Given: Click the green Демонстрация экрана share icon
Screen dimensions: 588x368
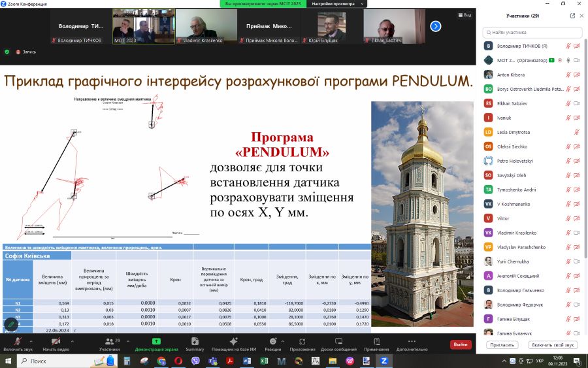Looking at the screenshot, I should pyautogui.click(x=156, y=341).
